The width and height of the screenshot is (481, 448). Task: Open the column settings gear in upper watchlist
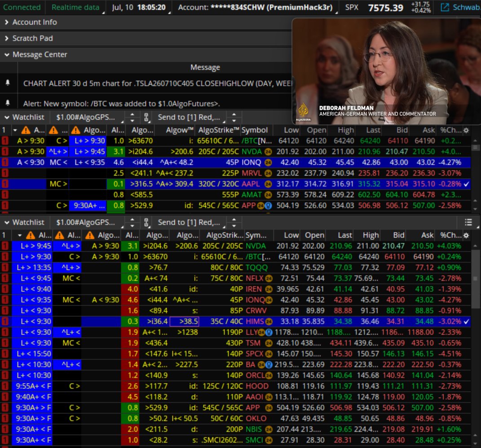[x=466, y=130]
